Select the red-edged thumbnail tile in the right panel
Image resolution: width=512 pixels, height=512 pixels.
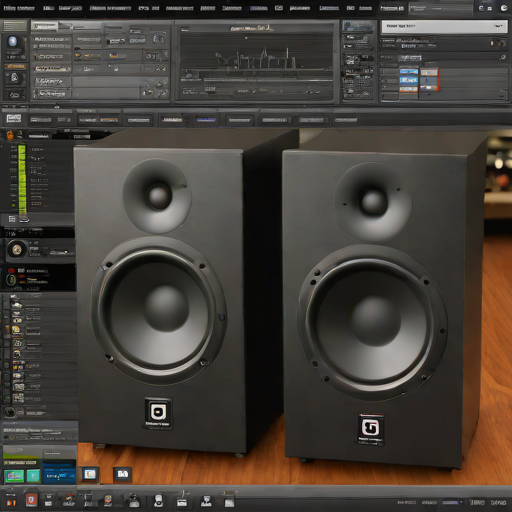pyautogui.click(x=429, y=80)
